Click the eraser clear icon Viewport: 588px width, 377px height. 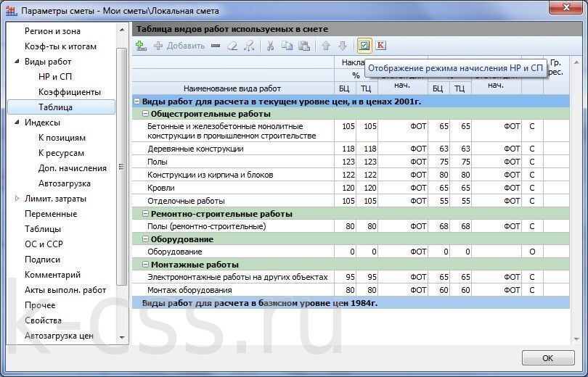tap(232, 46)
